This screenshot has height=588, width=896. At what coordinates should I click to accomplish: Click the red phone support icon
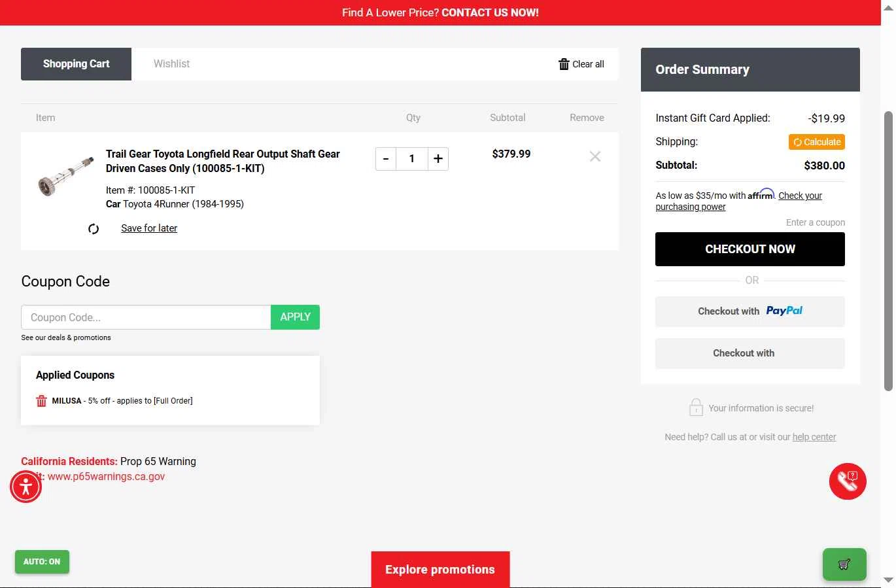coord(848,481)
